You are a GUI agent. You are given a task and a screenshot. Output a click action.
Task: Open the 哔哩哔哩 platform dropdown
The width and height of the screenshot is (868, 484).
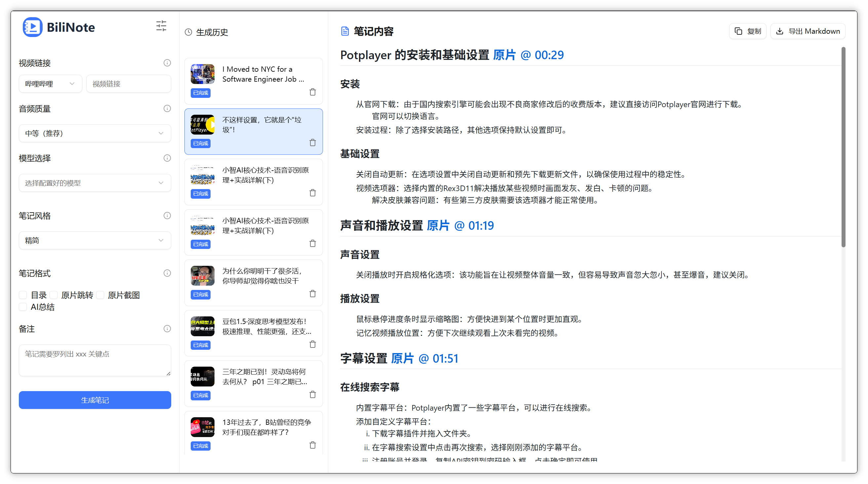[50, 84]
